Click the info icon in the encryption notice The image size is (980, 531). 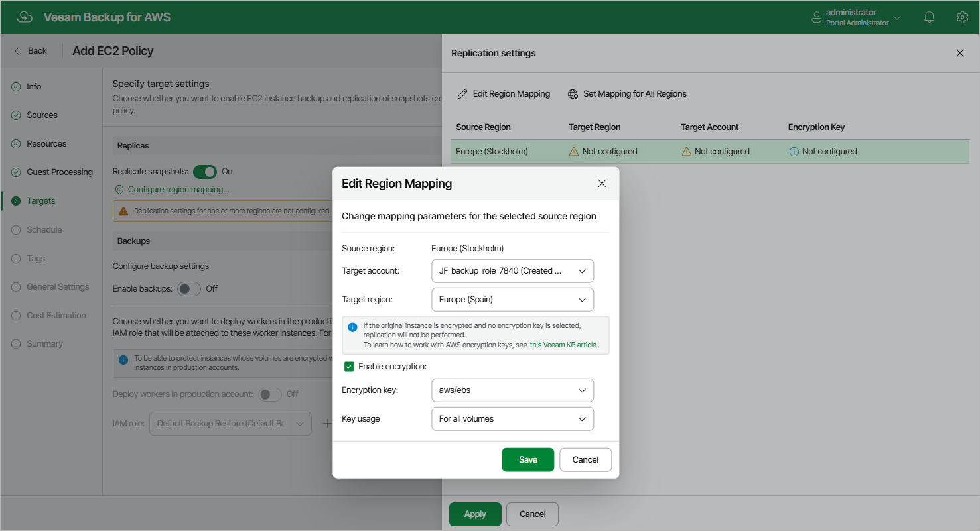[353, 327]
